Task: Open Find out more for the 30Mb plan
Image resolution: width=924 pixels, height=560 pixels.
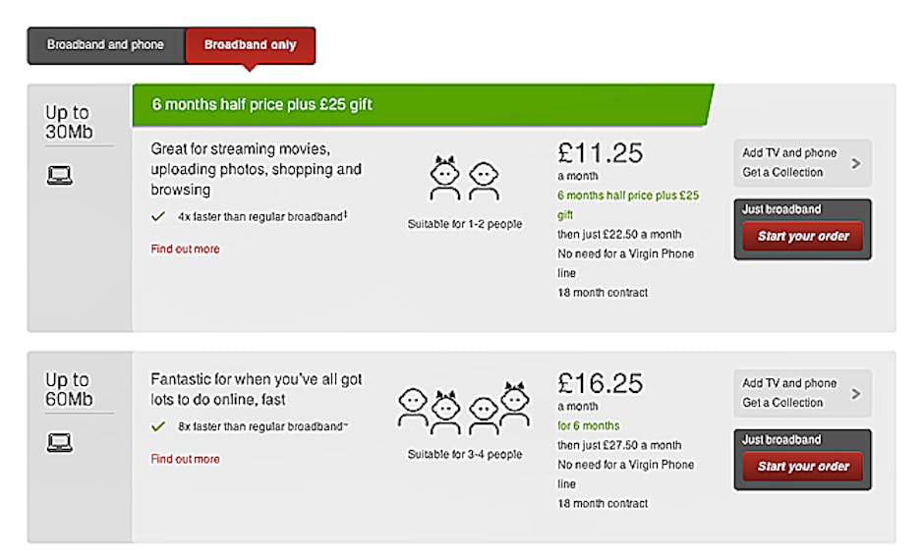Action: click(x=185, y=250)
